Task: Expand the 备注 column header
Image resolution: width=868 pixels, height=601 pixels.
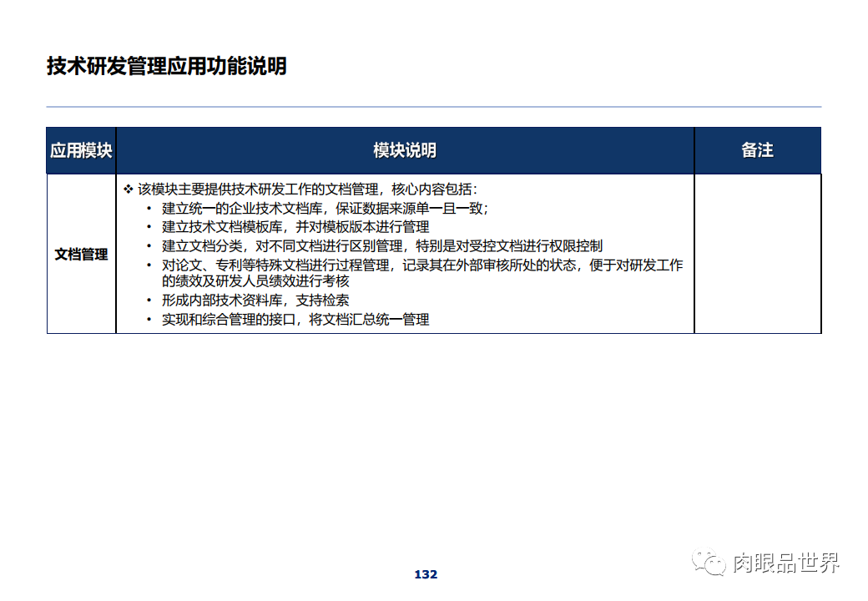Action: (x=757, y=150)
